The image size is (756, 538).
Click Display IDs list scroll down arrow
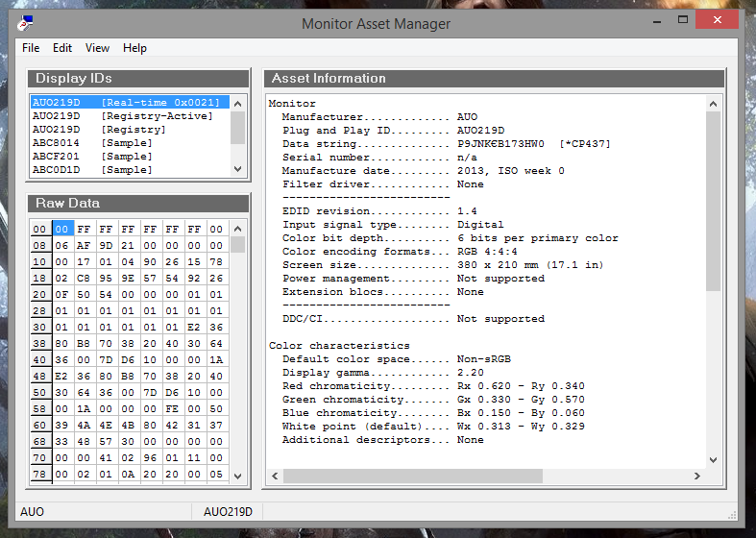pos(237,169)
